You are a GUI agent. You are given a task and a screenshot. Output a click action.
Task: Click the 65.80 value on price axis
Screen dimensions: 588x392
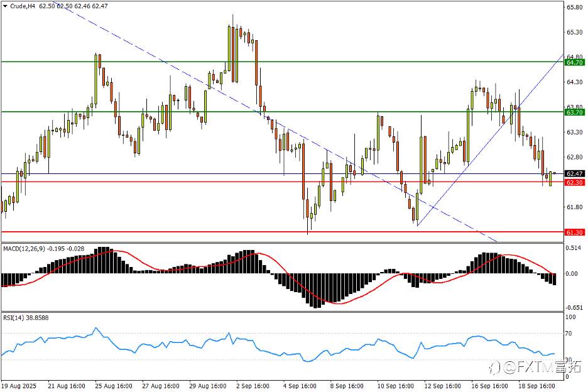coord(575,7)
